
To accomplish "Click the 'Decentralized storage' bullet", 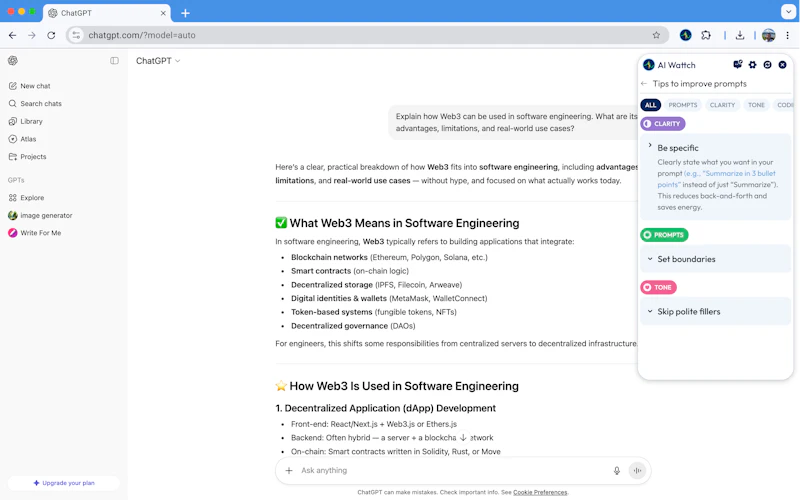I will [x=377, y=285].
